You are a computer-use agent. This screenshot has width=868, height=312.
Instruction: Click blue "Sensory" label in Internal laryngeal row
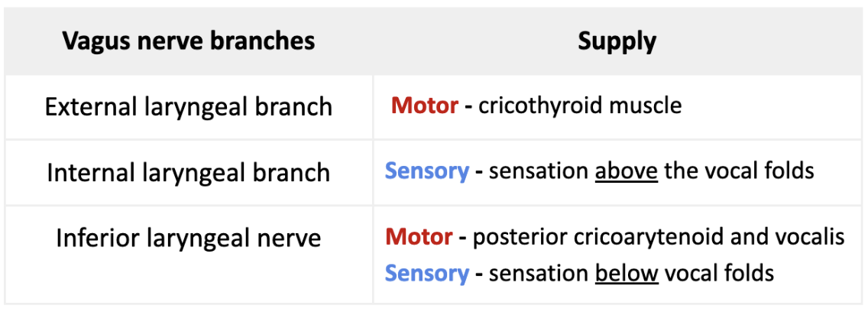tap(426, 171)
